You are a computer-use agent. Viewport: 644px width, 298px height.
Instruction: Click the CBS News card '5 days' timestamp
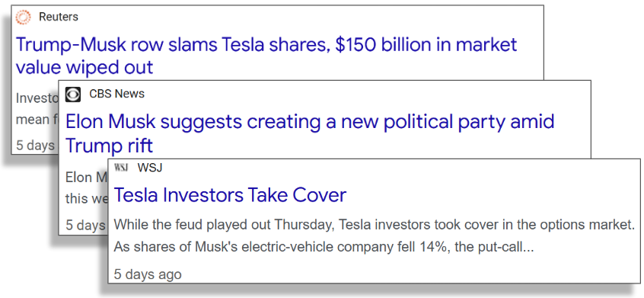point(85,226)
